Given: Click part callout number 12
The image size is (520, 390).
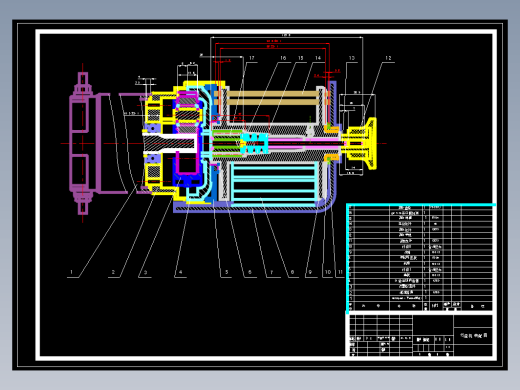Looking at the screenshot, I should tap(388, 58).
